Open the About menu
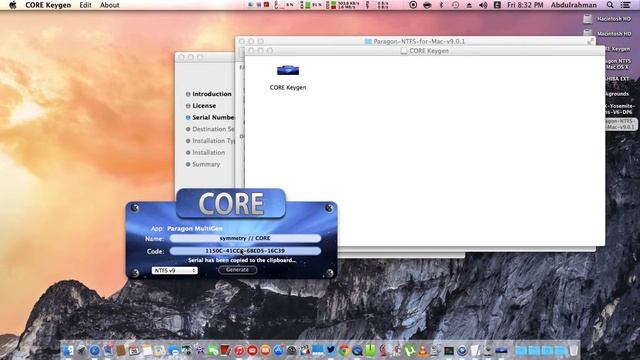 109,5
